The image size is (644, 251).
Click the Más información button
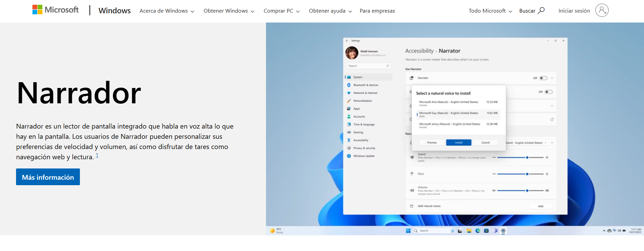pos(48,177)
